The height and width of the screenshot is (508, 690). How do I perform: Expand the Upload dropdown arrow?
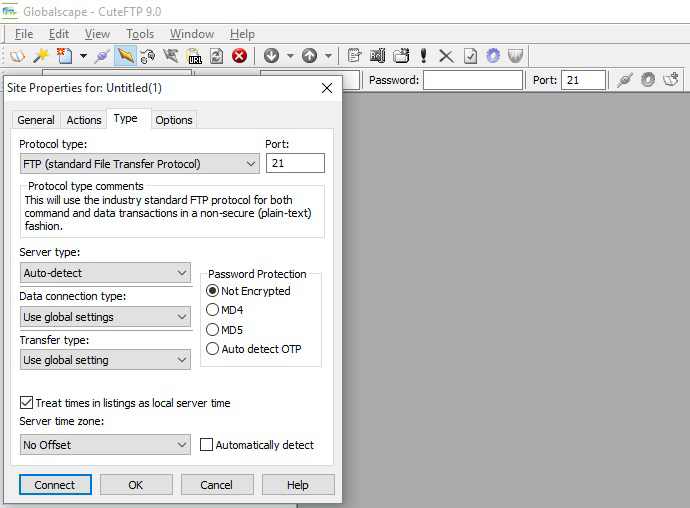click(328, 56)
